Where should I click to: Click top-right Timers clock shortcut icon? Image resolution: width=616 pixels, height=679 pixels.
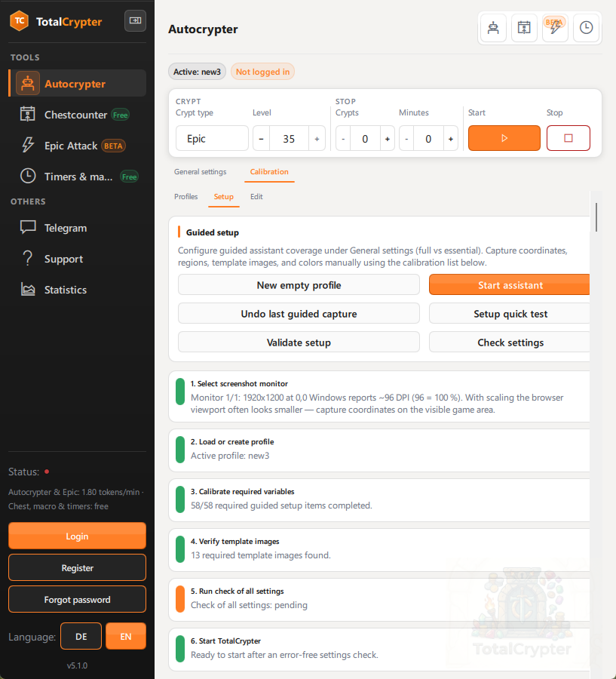coord(586,28)
